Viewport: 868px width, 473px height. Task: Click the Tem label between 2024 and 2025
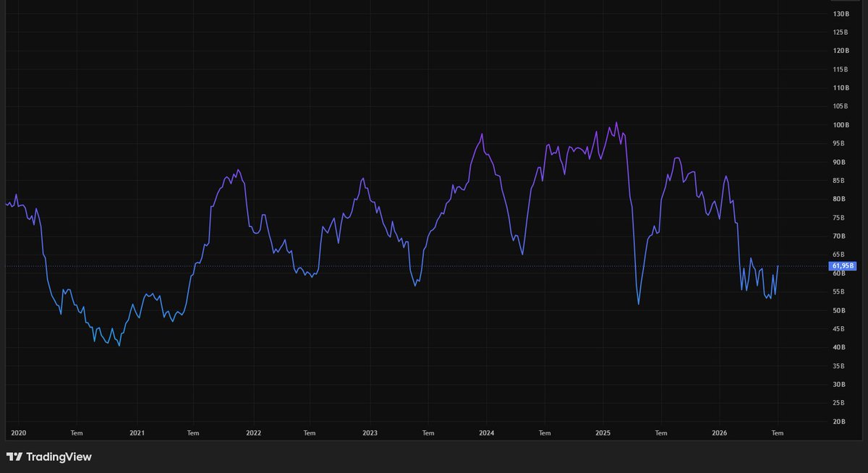click(x=545, y=433)
